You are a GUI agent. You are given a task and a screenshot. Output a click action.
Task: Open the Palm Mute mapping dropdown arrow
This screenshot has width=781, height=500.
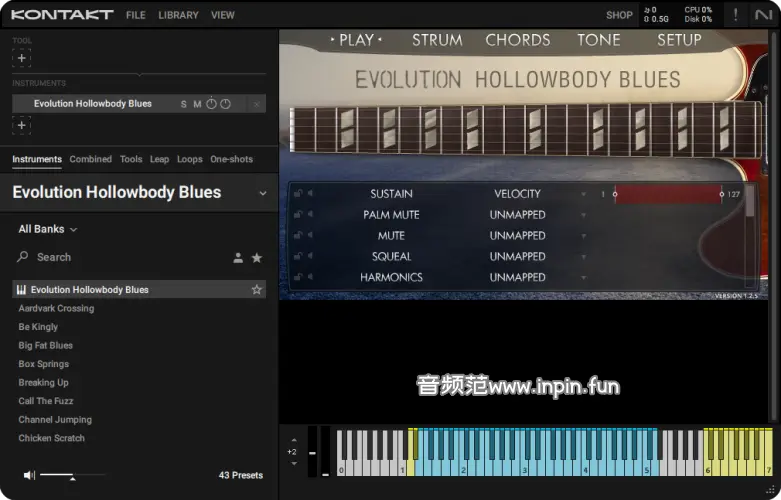584,215
